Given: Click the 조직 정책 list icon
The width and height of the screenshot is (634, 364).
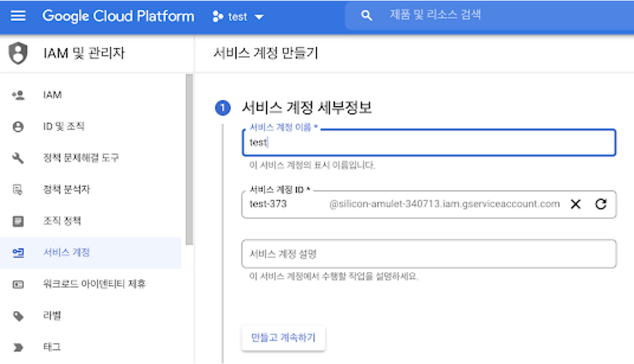Looking at the screenshot, I should click(x=18, y=221).
